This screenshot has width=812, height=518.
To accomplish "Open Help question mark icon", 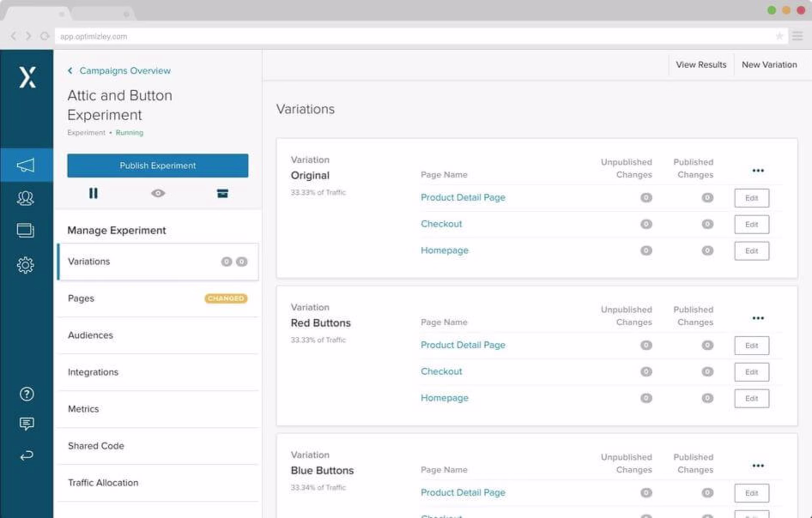I will point(27,394).
